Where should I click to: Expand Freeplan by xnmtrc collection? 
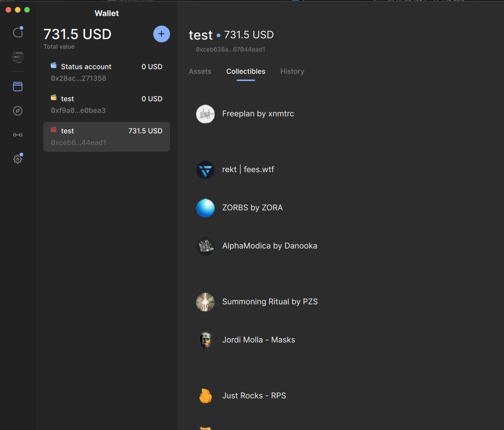(x=258, y=114)
